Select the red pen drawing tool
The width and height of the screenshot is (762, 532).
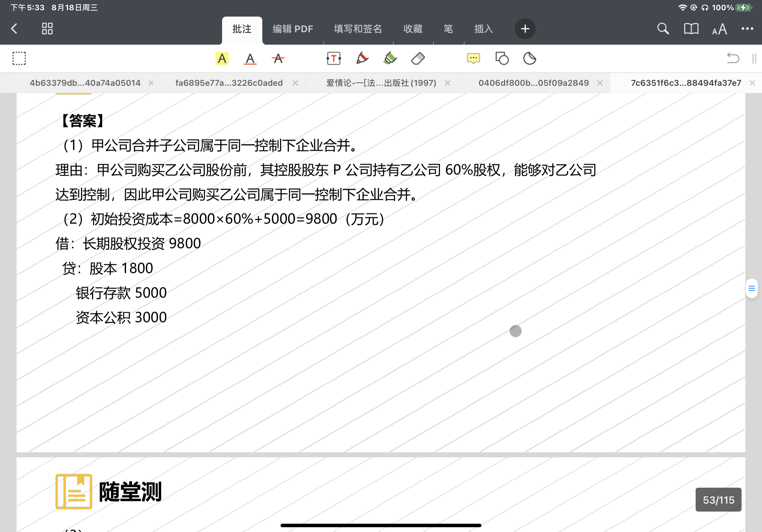pyautogui.click(x=362, y=59)
